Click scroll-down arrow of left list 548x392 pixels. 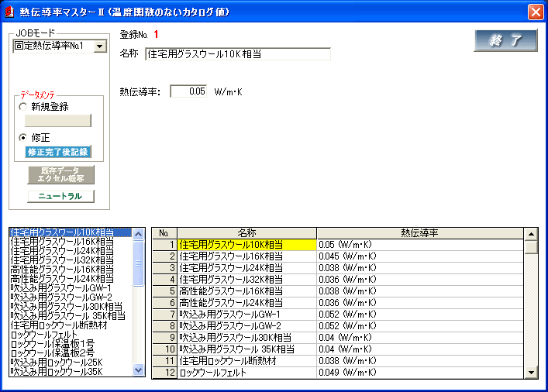point(139,371)
